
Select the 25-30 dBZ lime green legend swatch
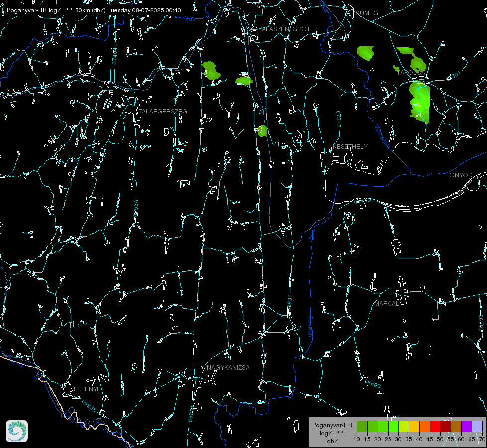tap(393, 426)
